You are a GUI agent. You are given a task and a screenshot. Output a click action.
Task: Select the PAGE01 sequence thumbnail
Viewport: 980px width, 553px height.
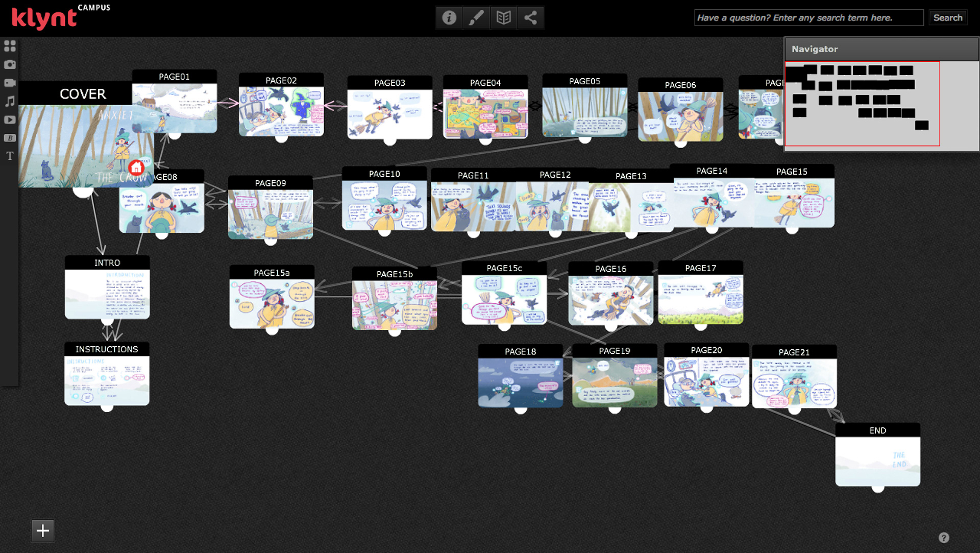175,108
